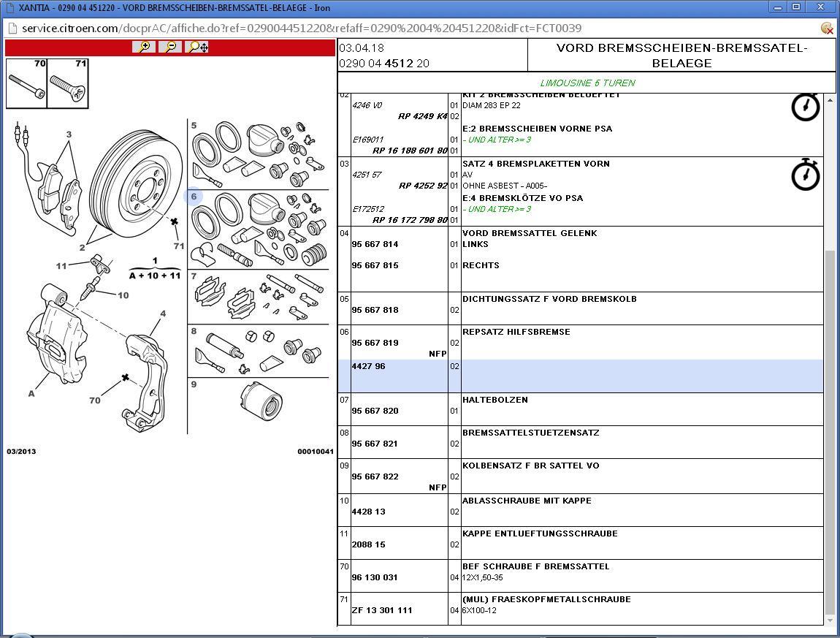Image resolution: width=840 pixels, height=638 pixels.
Task: Click the date 03.04.18 in header
Action: pos(362,48)
